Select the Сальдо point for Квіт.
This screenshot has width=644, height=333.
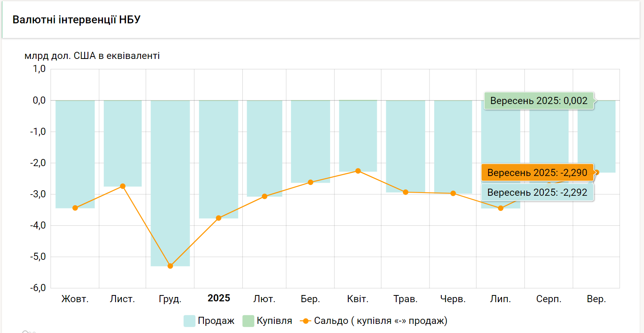coord(358,171)
